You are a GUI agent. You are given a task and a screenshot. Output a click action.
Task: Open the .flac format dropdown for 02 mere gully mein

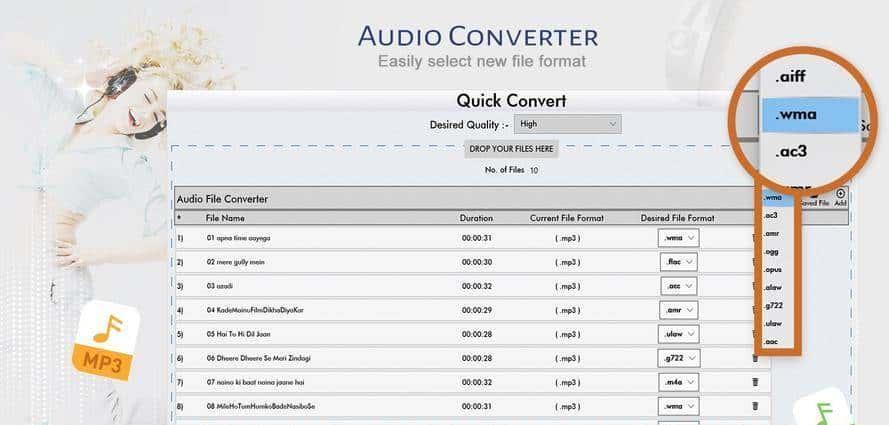point(679,262)
